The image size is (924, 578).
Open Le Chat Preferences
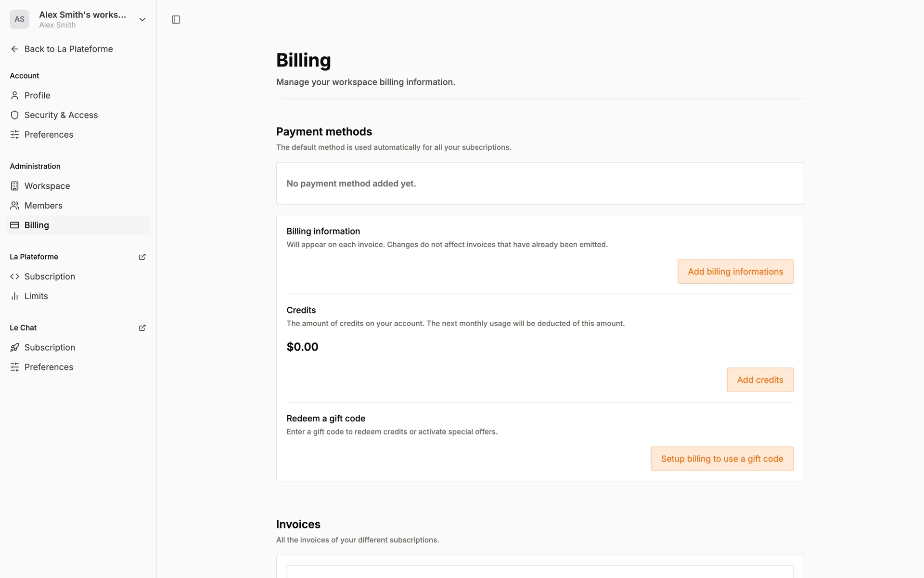(49, 367)
